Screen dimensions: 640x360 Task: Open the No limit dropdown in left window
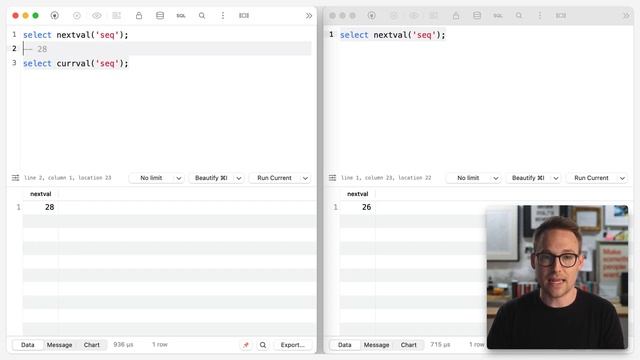coord(156,178)
